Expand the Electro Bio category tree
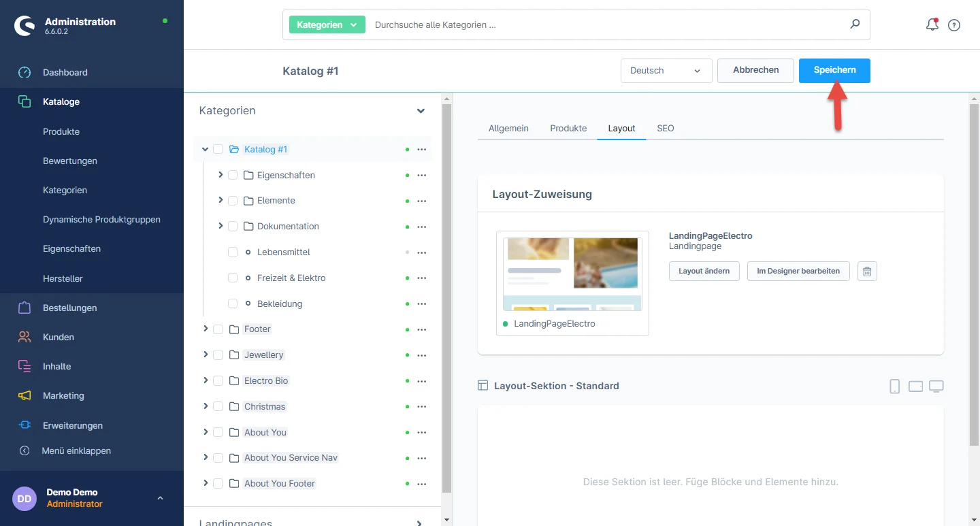This screenshot has height=526, width=980. [x=206, y=380]
